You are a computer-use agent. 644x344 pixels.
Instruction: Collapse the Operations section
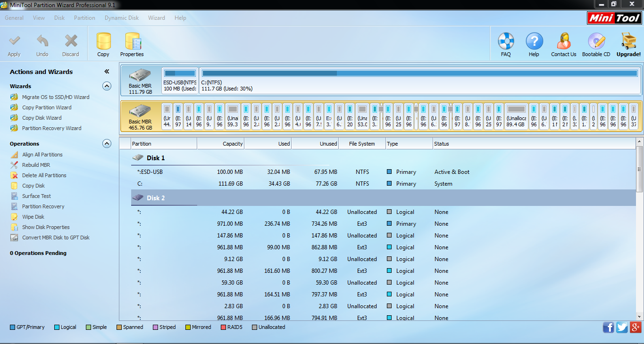tap(107, 144)
